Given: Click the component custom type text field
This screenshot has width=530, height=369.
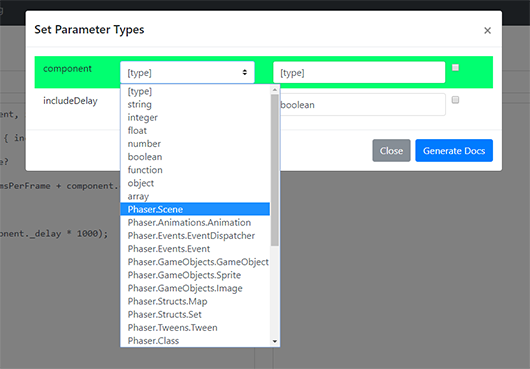Looking at the screenshot, I should [x=359, y=72].
